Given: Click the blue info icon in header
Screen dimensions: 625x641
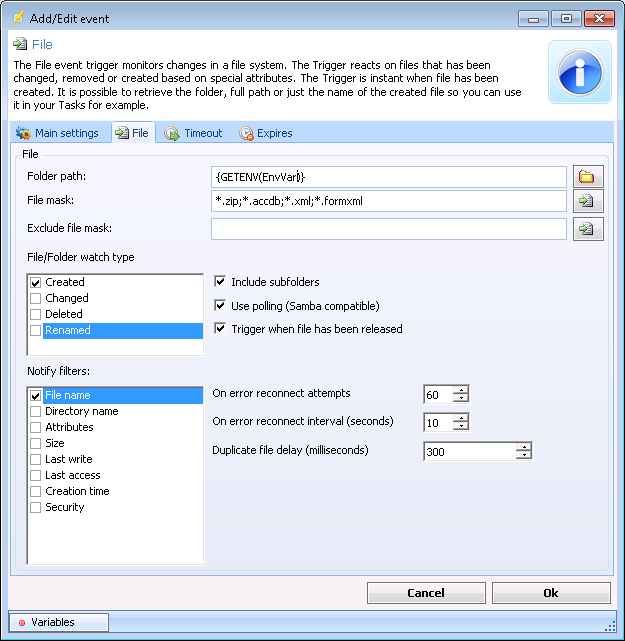Looking at the screenshot, I should pyautogui.click(x=579, y=72).
